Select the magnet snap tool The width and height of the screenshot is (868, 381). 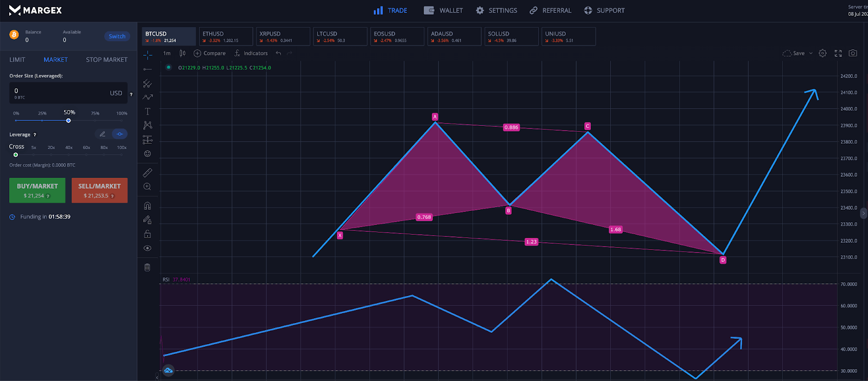(148, 206)
